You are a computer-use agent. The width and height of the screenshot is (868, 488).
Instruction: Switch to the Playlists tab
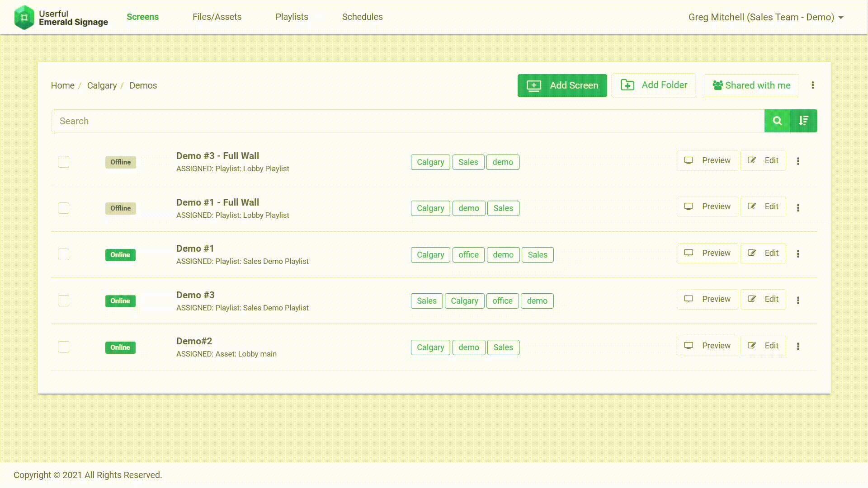[292, 17]
